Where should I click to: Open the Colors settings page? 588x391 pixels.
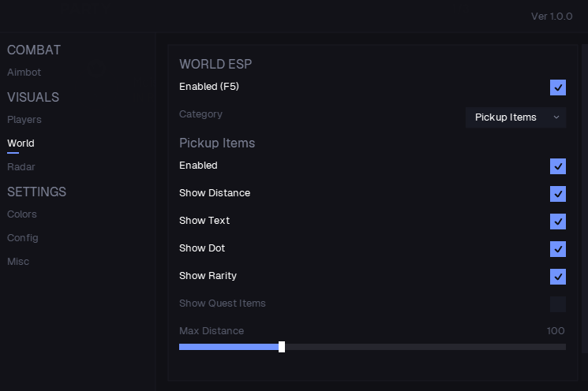click(x=22, y=214)
